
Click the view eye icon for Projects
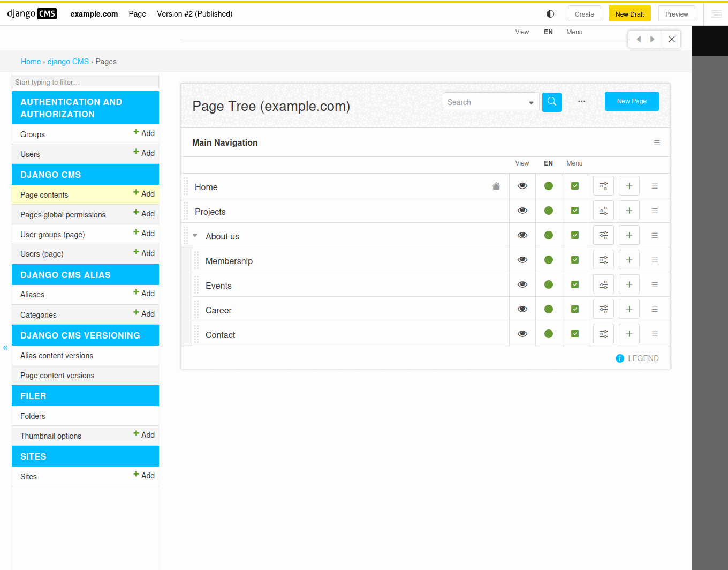(522, 211)
